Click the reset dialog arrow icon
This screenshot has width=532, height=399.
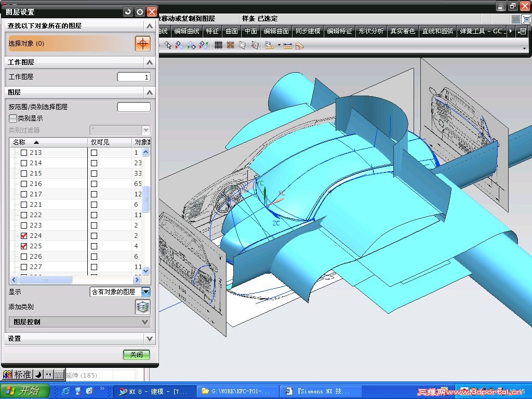point(128,11)
